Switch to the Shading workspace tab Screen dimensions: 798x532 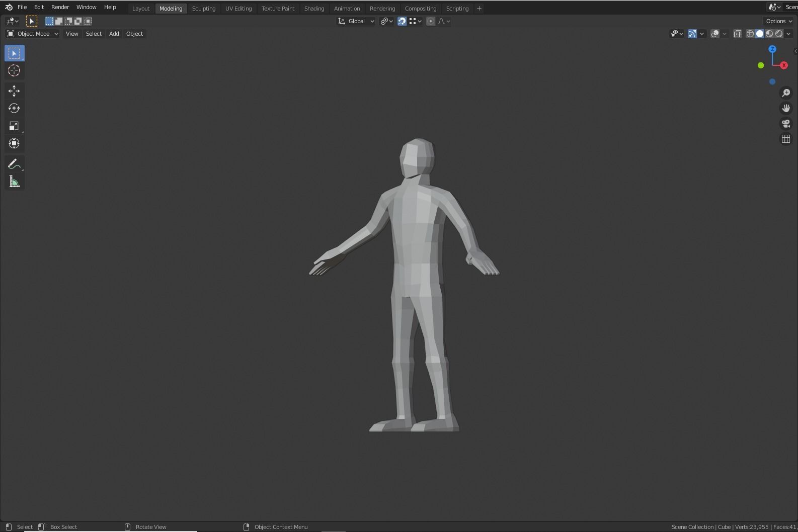314,9
